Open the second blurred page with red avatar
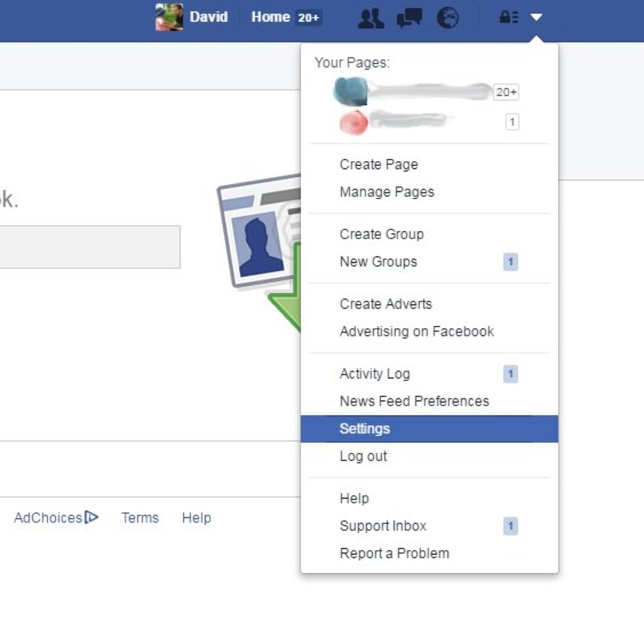The width and height of the screenshot is (644, 644). [428, 122]
